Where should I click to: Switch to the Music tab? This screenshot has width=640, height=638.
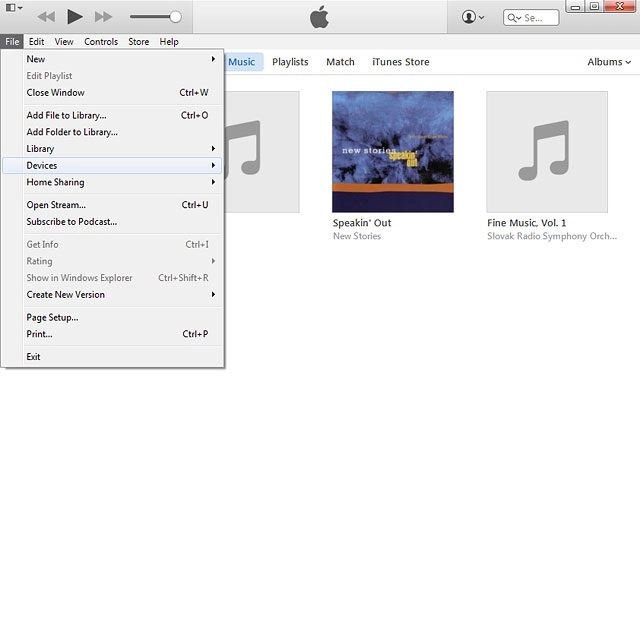coord(243,62)
